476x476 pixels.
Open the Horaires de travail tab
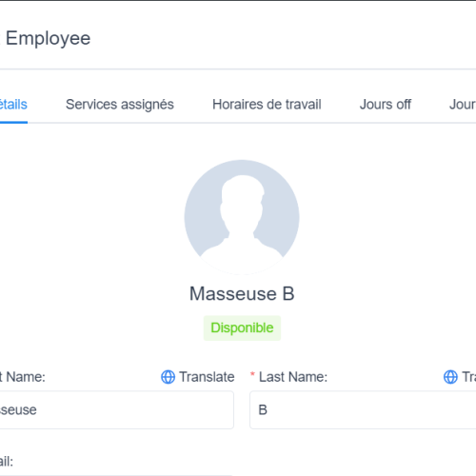(x=267, y=105)
